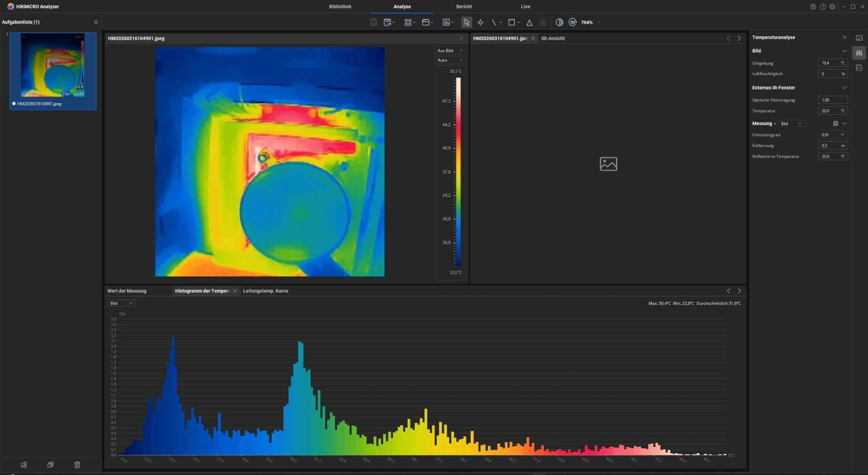This screenshot has width=868, height=475.
Task: Click the Auto scale button
Action: pos(450,60)
